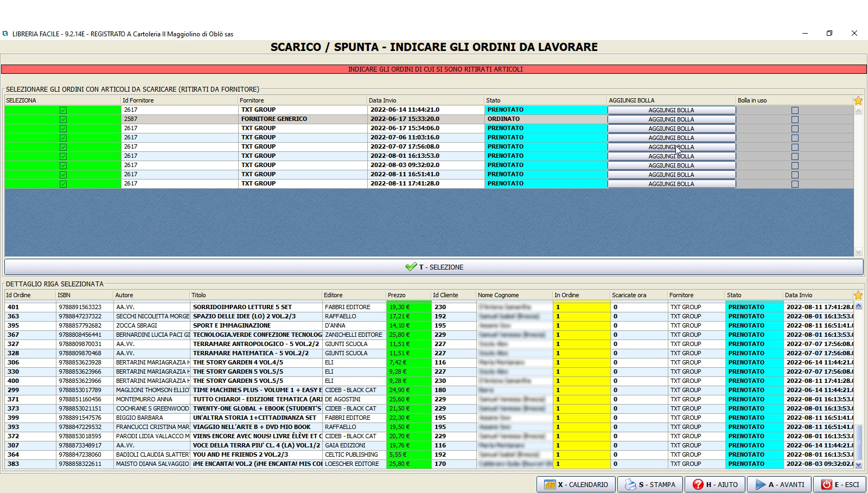Image resolution: width=868 pixels, height=493 pixels.
Task: Tick Bolla in uso for the 2022-06-14 order
Action: (795, 110)
